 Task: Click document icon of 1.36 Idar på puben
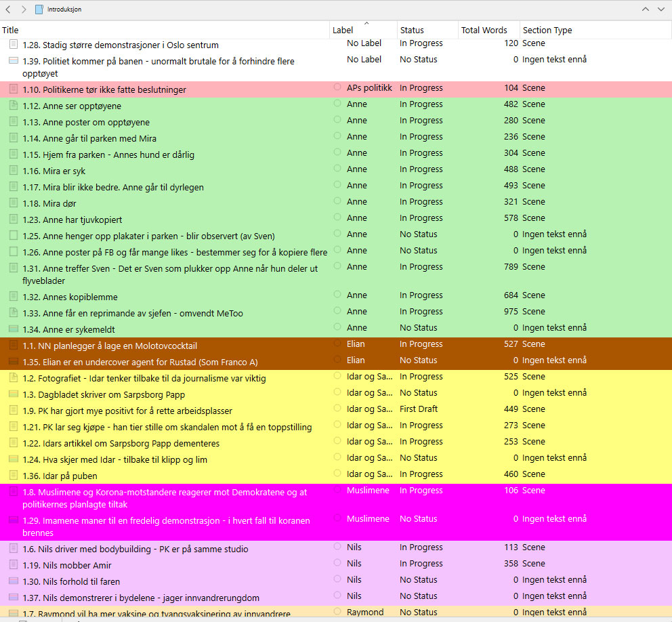click(14, 476)
